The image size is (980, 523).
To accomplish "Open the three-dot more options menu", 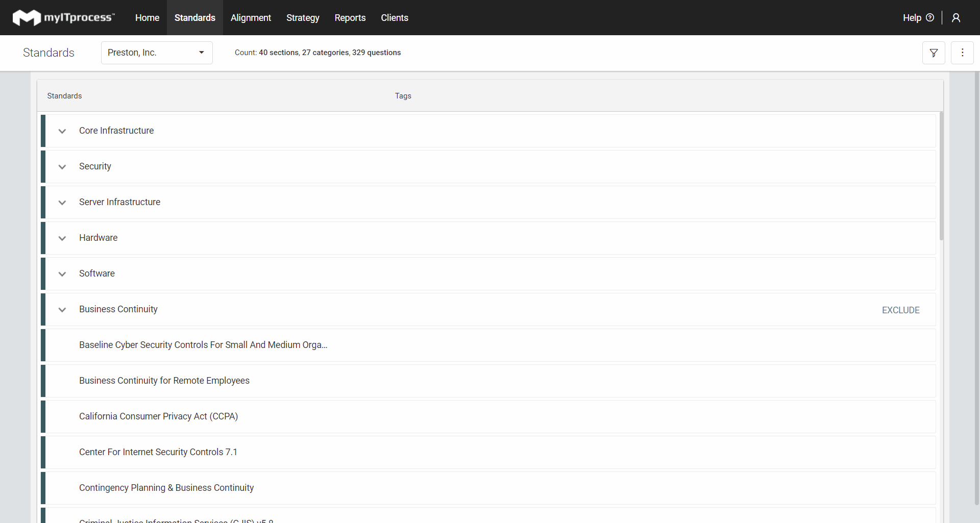I will pyautogui.click(x=962, y=53).
